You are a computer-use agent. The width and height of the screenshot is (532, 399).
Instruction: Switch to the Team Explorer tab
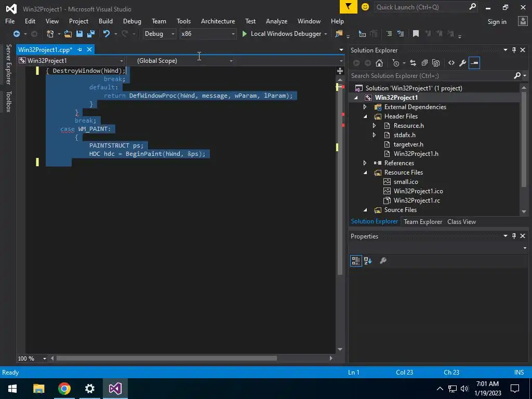[423, 221]
